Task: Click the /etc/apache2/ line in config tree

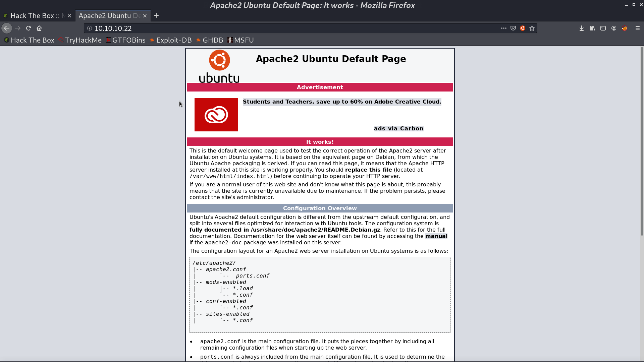Action: [x=214, y=263]
